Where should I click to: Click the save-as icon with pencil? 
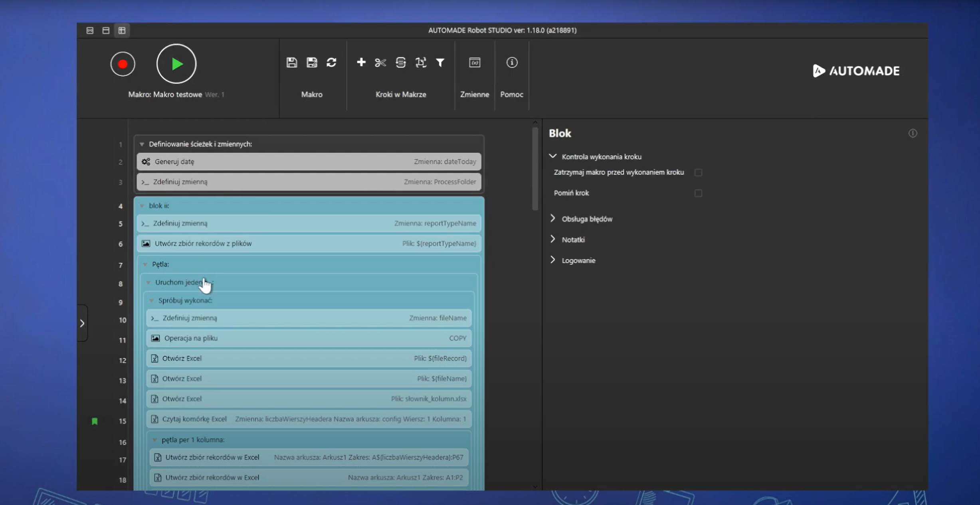point(312,62)
